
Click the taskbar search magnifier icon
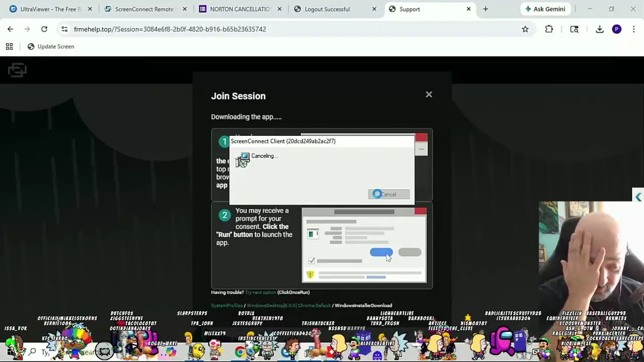coord(32,352)
